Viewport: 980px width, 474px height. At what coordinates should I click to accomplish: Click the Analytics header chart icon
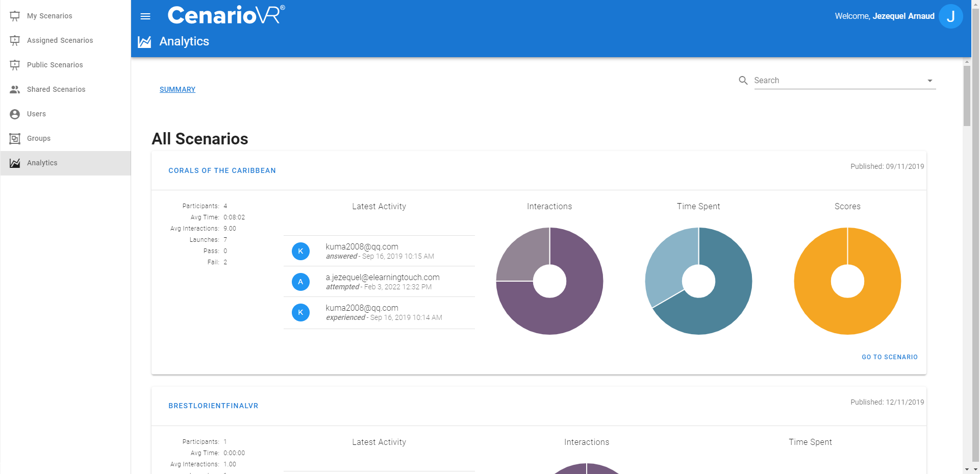pos(144,41)
